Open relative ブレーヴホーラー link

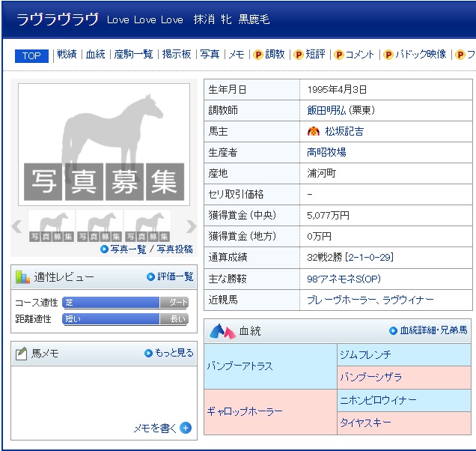[x=341, y=300]
